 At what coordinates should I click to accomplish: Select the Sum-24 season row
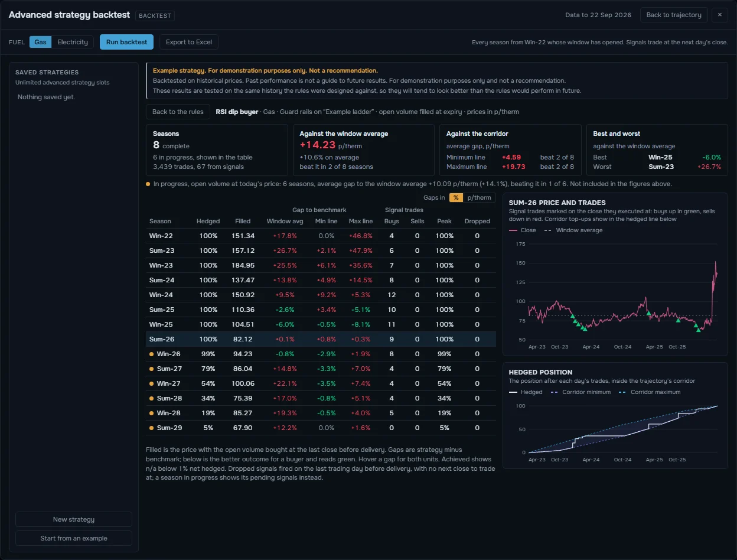coord(321,280)
